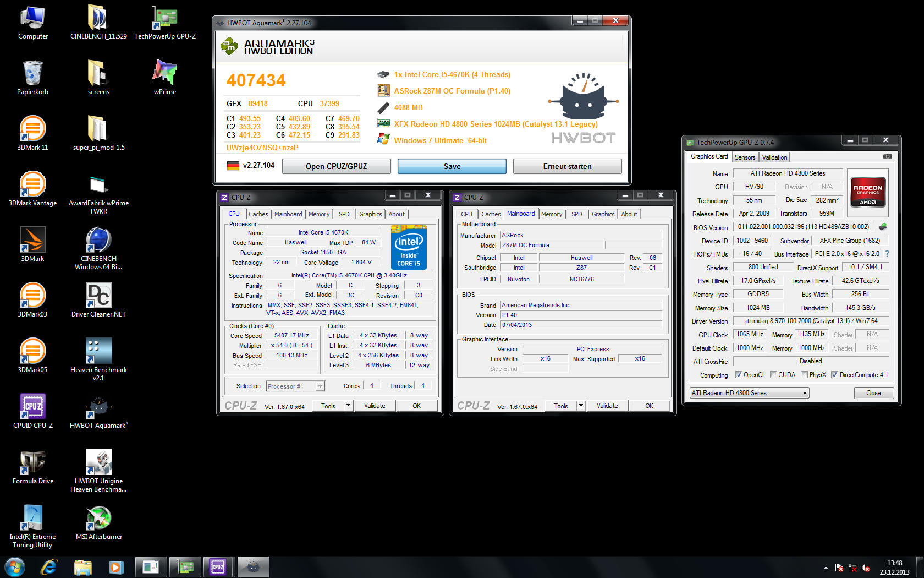The height and width of the screenshot is (578, 924).
Task: Open About tab in left CPU-Z
Action: click(397, 214)
